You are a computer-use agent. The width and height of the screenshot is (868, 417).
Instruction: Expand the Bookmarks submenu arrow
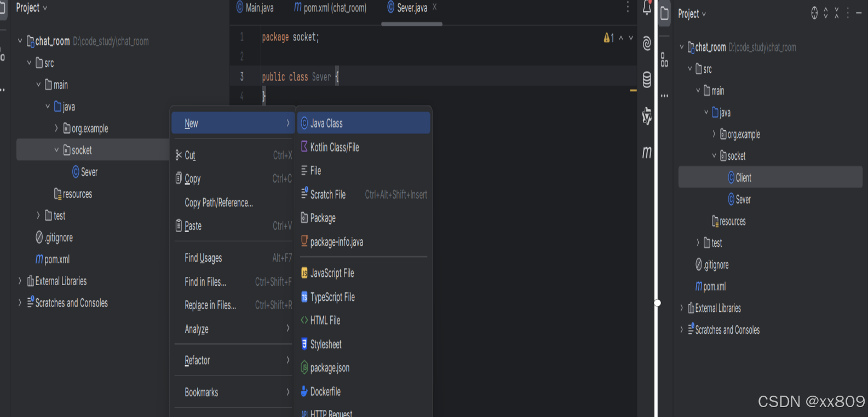[288, 392]
